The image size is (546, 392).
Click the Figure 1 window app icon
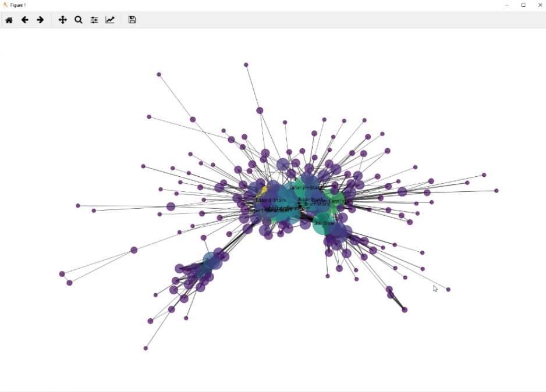(5, 5)
